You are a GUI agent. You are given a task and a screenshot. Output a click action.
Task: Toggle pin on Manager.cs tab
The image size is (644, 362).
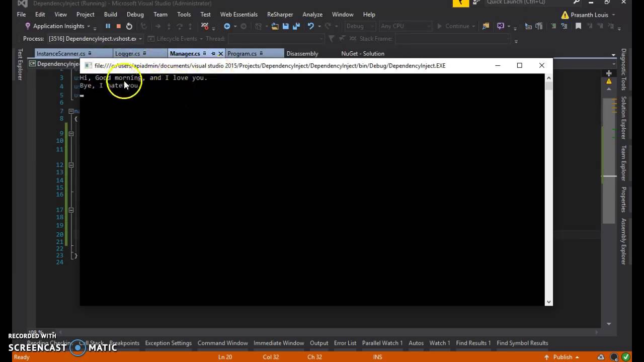click(213, 53)
